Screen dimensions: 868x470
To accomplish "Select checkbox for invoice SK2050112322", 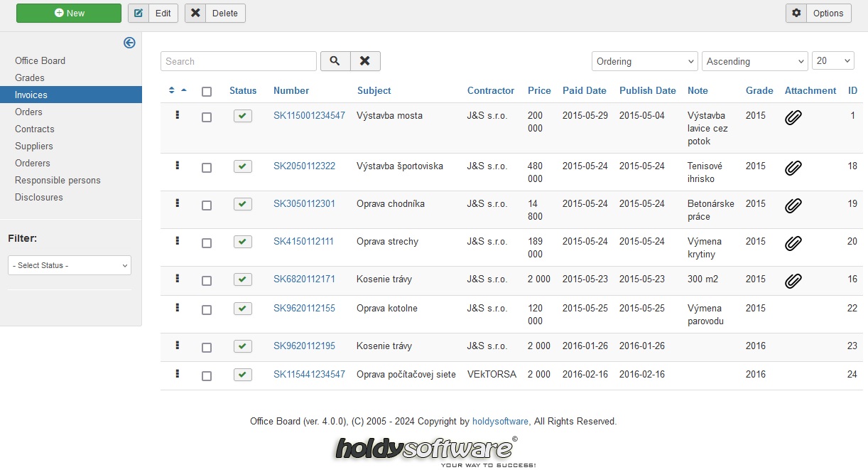I will coord(207,168).
